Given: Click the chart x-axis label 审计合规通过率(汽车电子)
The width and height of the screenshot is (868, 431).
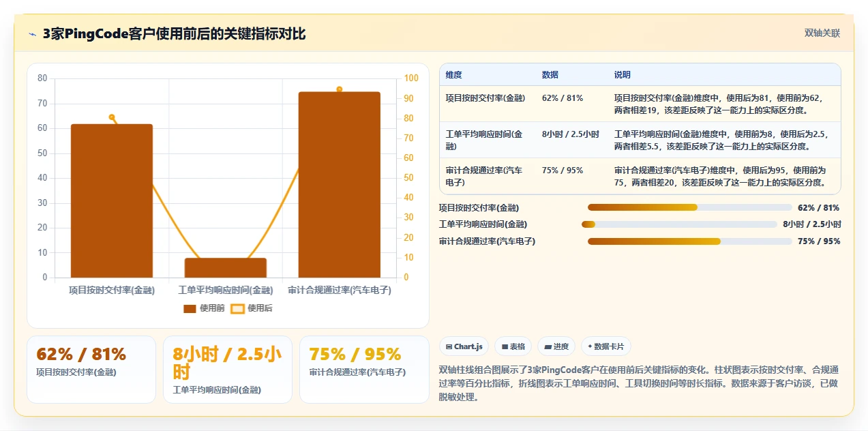Looking at the screenshot, I should click(340, 291).
